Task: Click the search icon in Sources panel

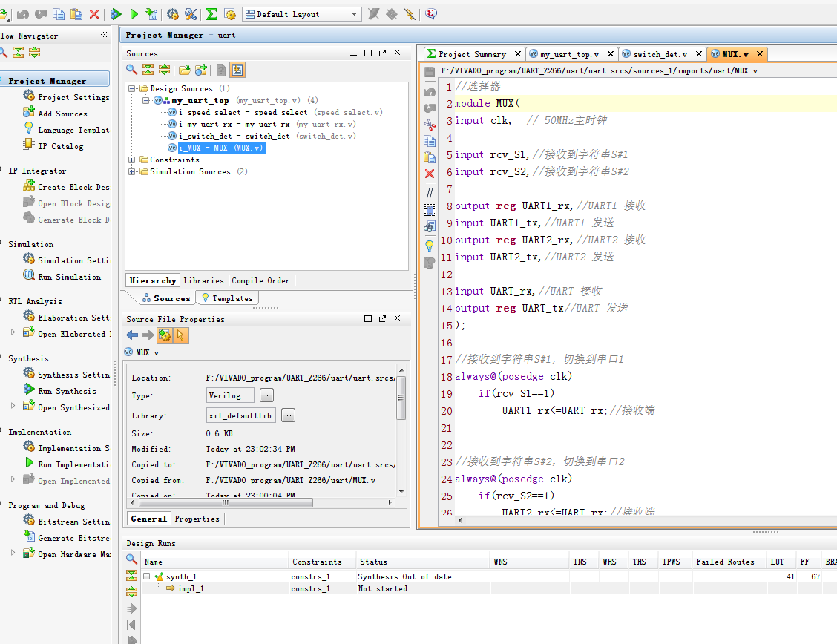Action: (x=131, y=70)
